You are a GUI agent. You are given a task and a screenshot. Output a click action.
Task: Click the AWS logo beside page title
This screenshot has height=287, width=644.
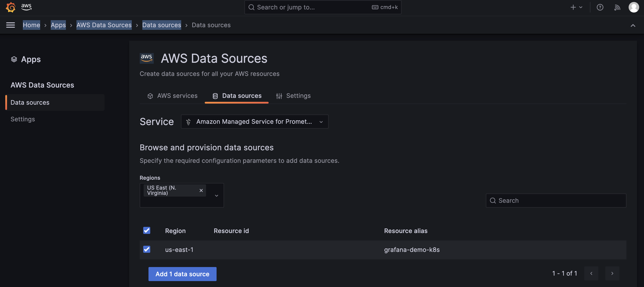(x=147, y=58)
